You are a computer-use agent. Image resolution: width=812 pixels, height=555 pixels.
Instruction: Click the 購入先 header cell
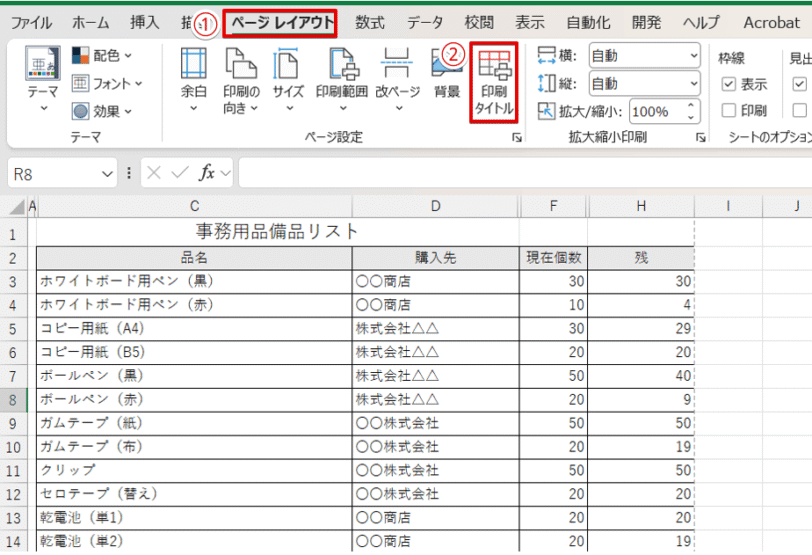[436, 258]
